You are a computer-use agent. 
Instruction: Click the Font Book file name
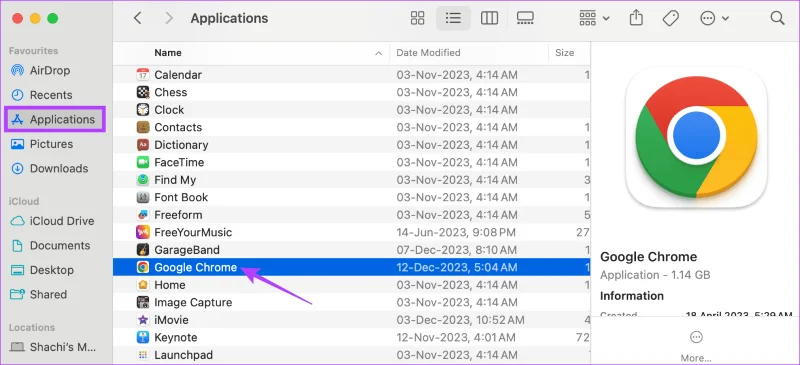(181, 197)
